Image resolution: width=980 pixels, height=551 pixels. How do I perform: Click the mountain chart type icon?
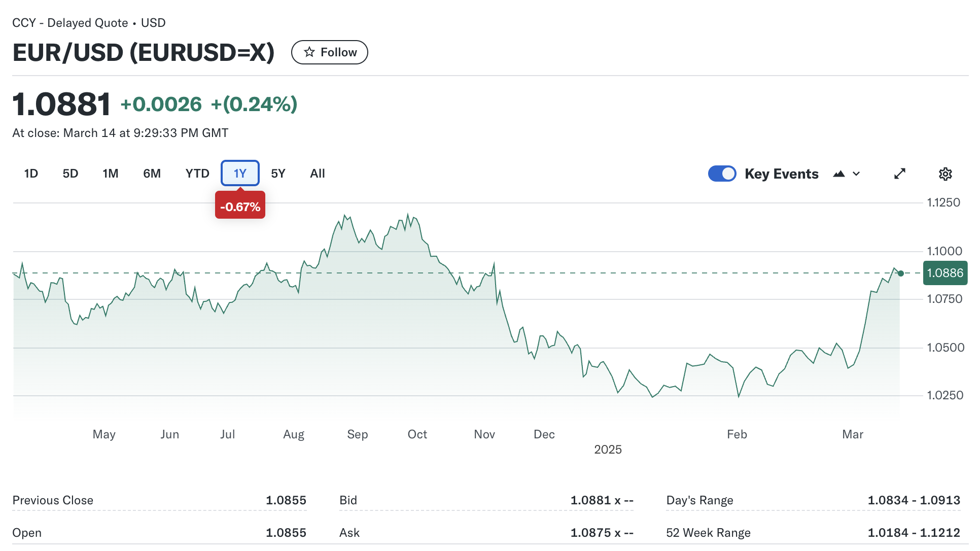tap(839, 174)
